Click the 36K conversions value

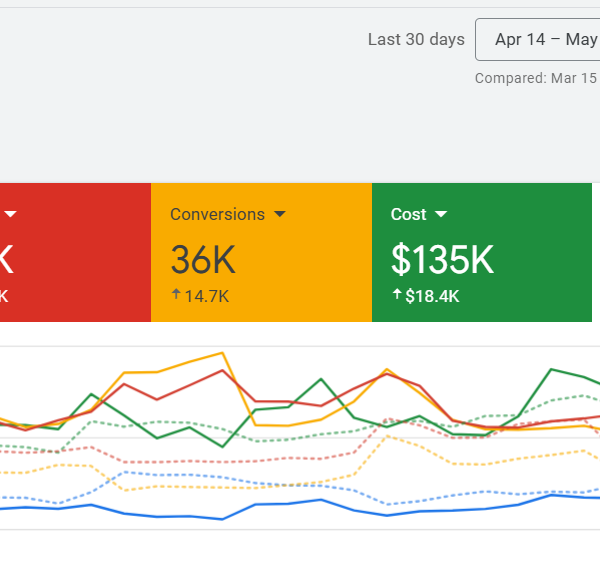click(203, 260)
